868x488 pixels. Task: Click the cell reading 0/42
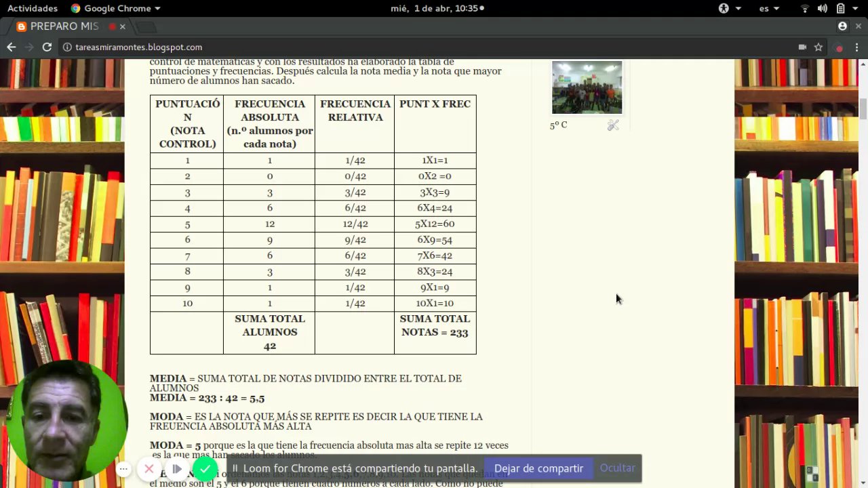355,176
